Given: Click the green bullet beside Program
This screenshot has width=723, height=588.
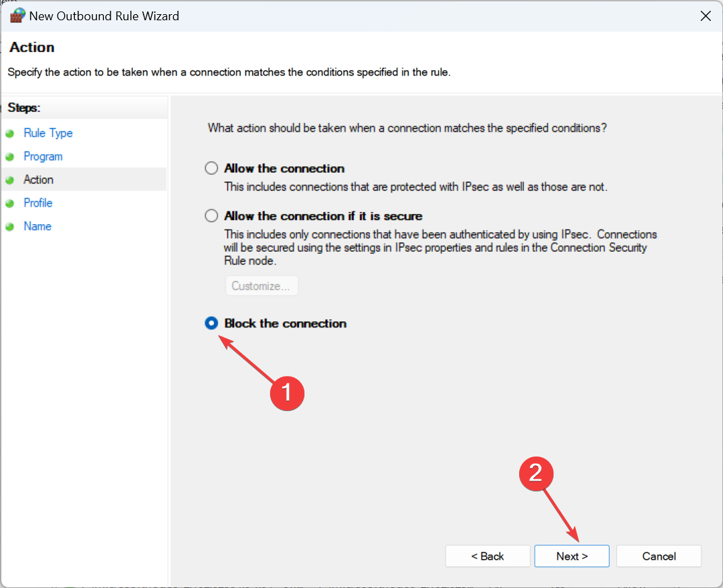Looking at the screenshot, I should (x=9, y=157).
